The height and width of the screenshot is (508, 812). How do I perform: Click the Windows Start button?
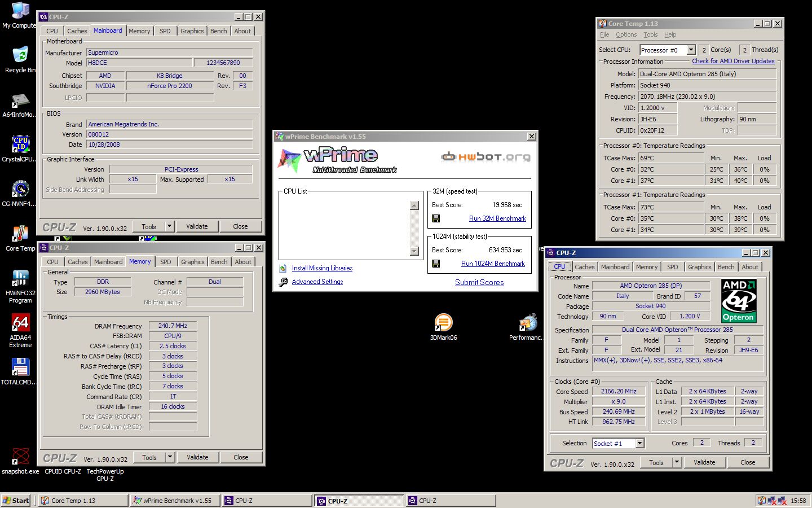[16, 501]
